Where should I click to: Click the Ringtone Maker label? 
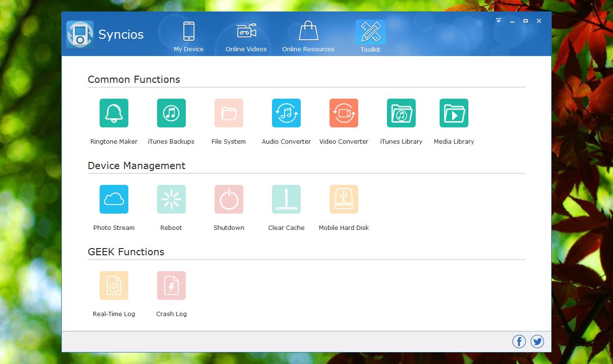pos(114,142)
